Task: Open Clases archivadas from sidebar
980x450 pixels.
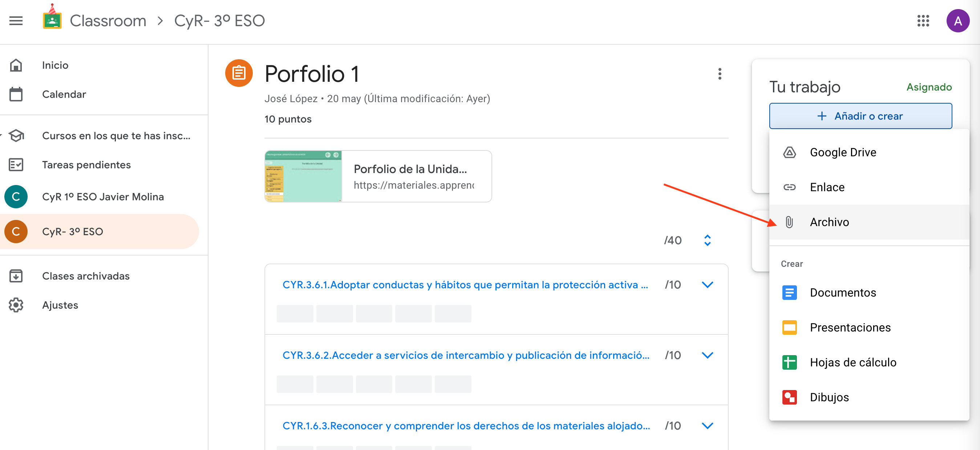Action: [x=85, y=276]
